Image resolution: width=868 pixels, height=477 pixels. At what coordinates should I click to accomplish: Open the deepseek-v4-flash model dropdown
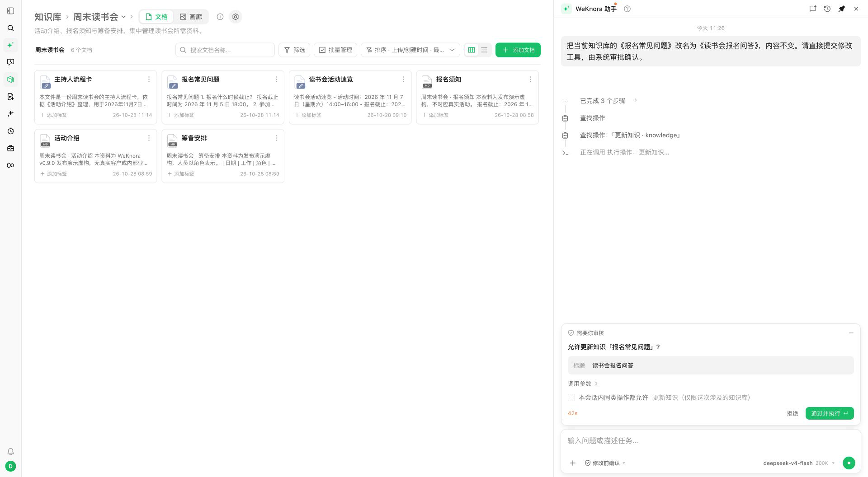(799, 463)
